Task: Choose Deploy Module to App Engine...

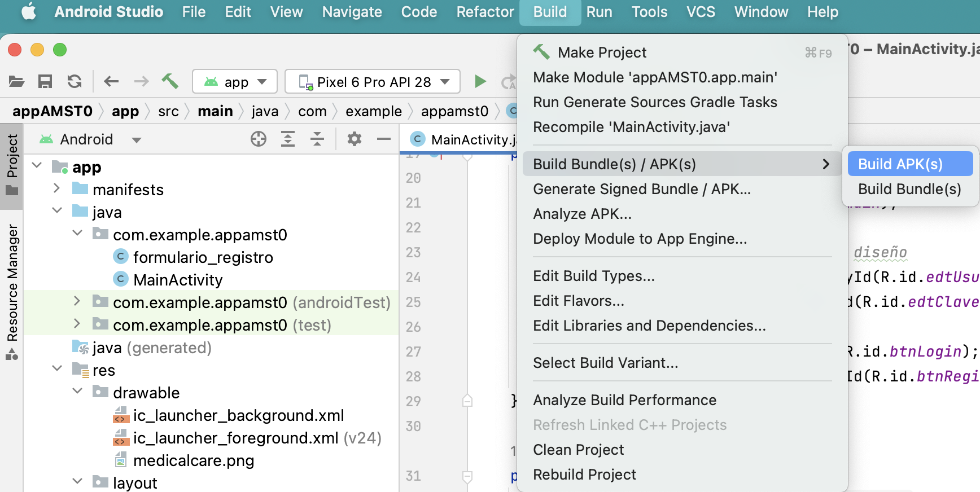Action: (683, 239)
